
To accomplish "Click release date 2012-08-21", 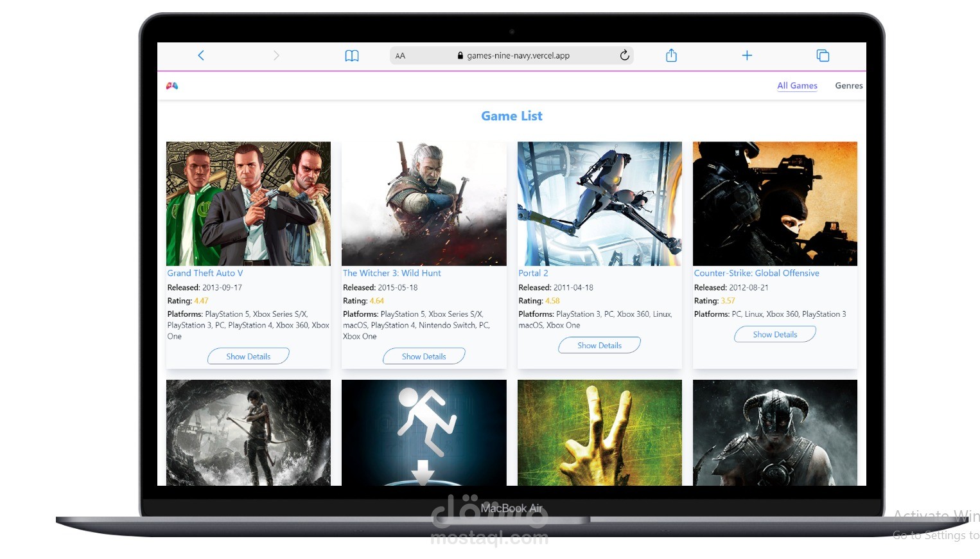I will (749, 288).
